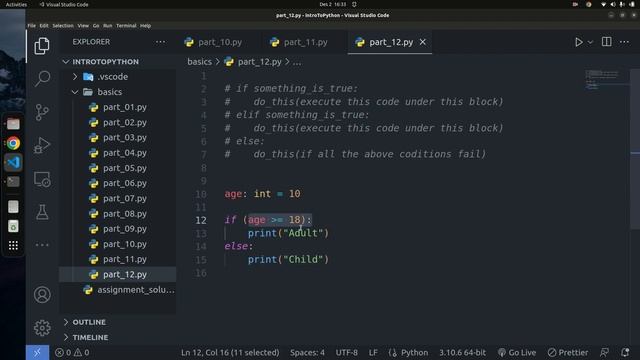Open editor More Actions ellipsis

click(x=624, y=42)
